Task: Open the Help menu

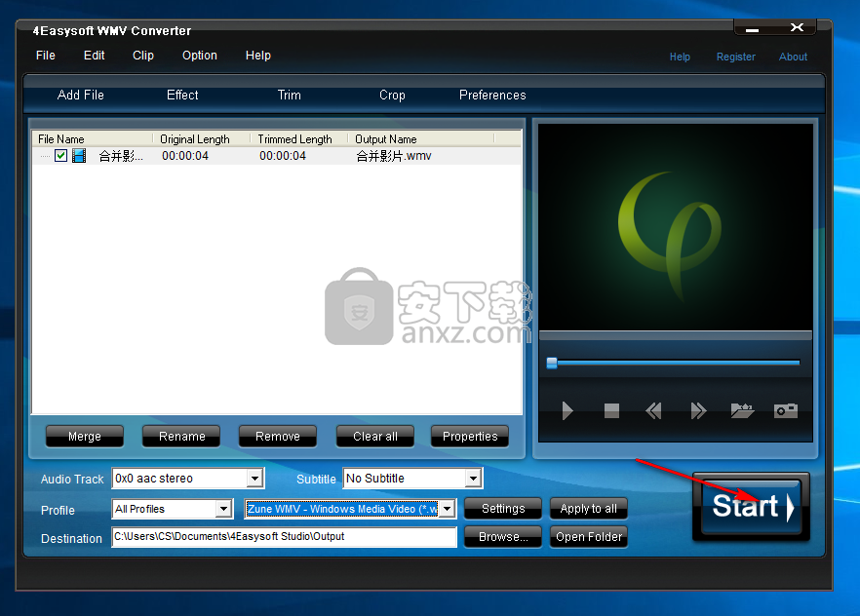Action: [257, 56]
